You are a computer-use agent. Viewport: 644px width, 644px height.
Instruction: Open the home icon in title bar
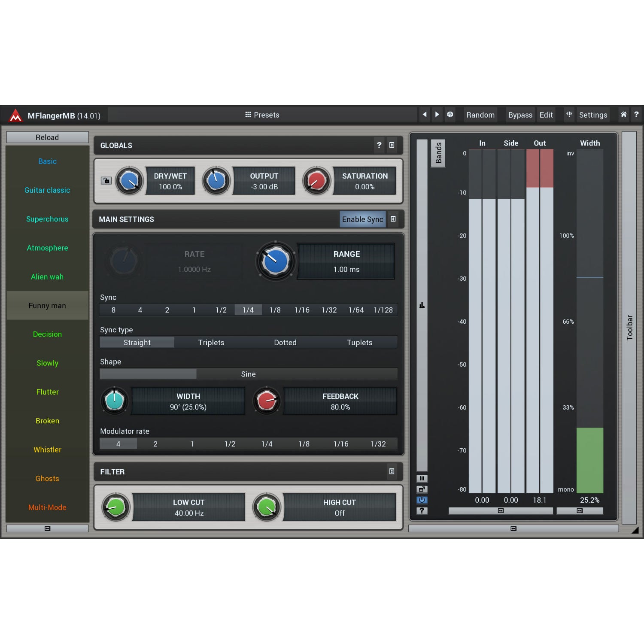coord(623,115)
